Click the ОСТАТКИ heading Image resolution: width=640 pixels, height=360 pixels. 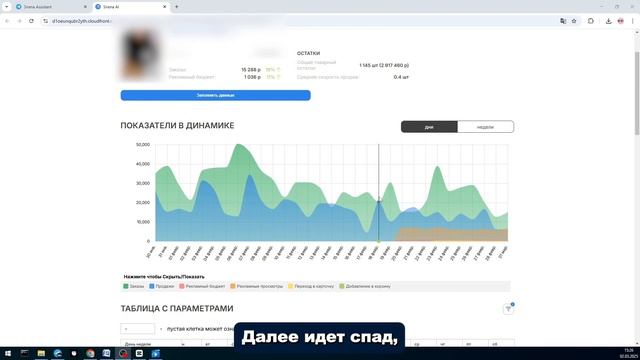(308, 53)
